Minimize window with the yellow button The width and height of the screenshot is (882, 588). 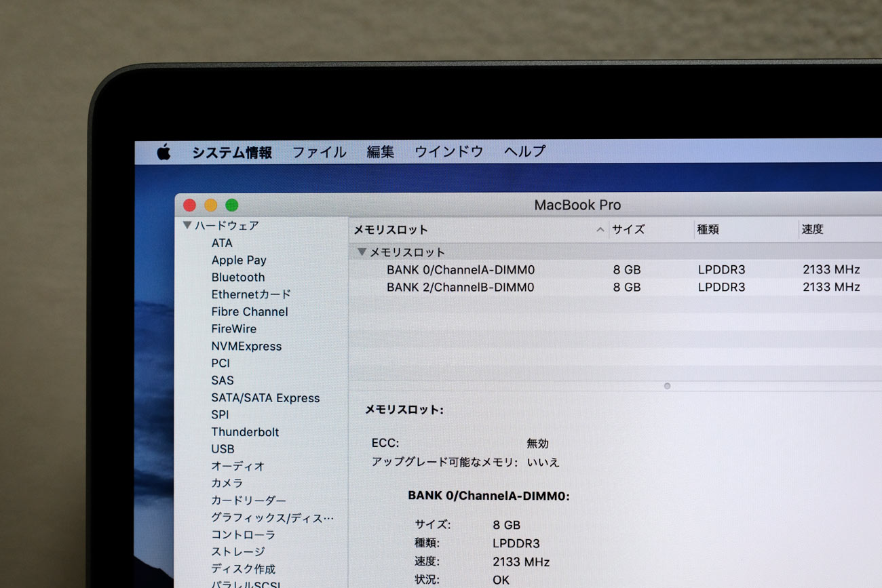click(211, 205)
